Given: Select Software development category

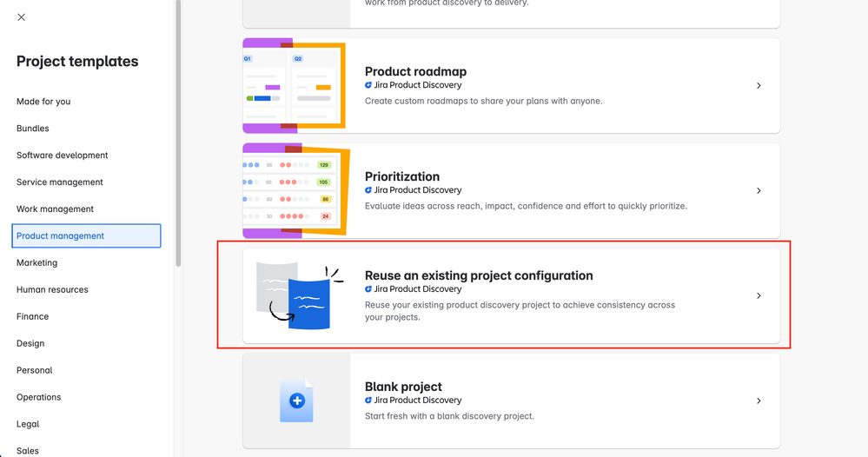Looking at the screenshot, I should pyautogui.click(x=62, y=156).
